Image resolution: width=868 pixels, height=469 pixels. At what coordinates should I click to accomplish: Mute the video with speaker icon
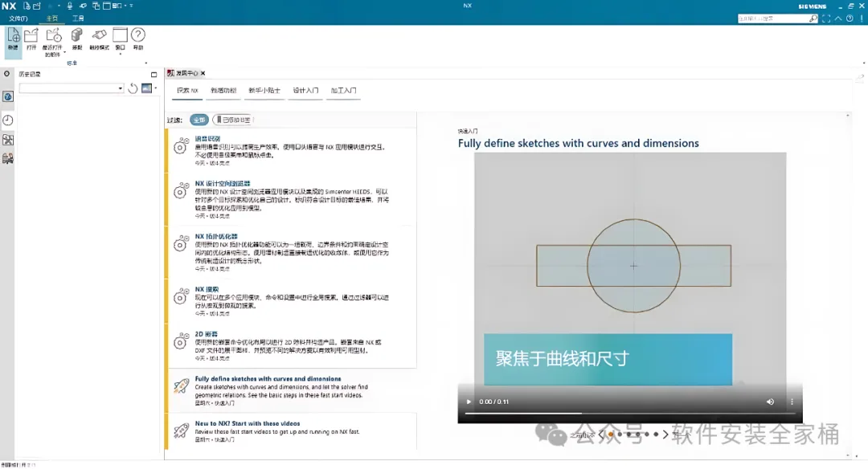point(770,402)
